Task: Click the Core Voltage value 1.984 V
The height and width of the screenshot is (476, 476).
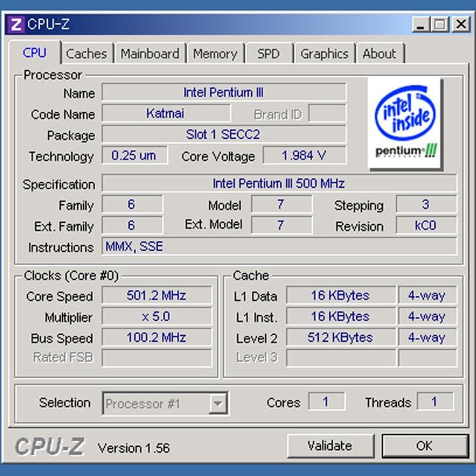Action: coord(304,155)
